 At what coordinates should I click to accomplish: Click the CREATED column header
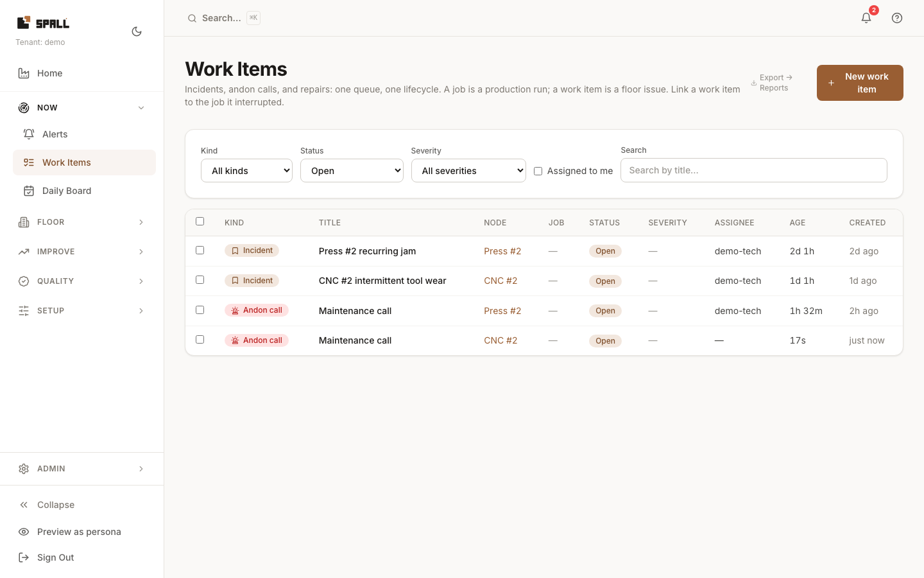(x=868, y=223)
